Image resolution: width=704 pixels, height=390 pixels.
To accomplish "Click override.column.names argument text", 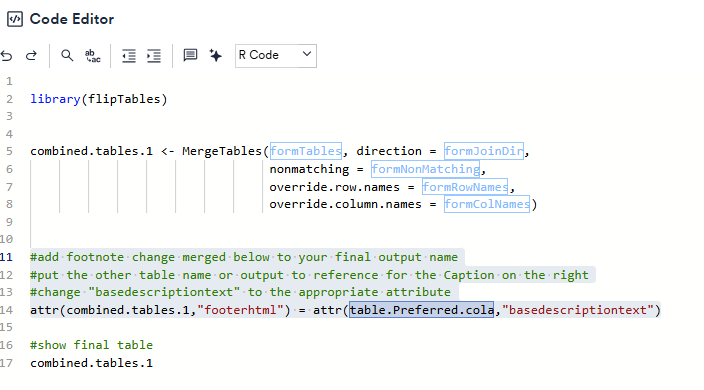I will 345,204.
